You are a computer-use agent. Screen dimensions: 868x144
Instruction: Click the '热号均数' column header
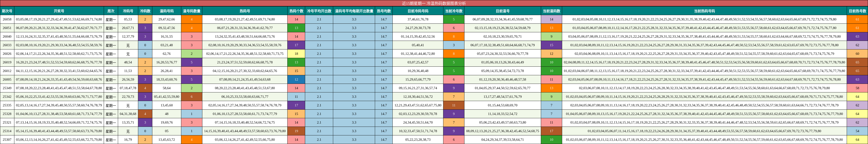pyautogui.click(x=384, y=11)
